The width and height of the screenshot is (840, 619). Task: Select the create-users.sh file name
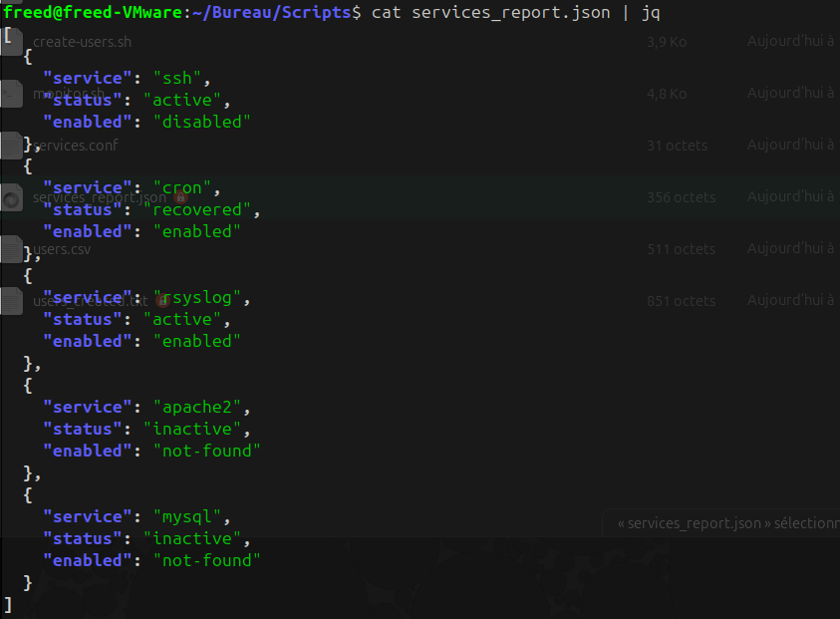point(82,43)
